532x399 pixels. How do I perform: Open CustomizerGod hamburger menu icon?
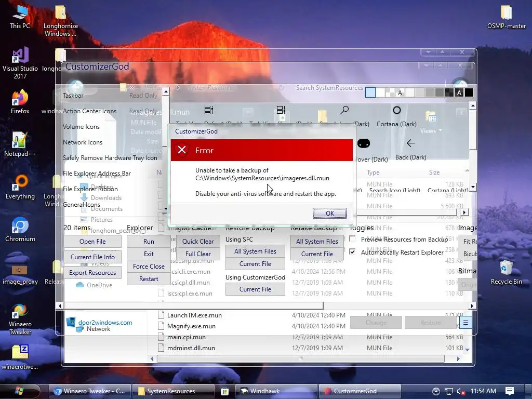pos(465,323)
